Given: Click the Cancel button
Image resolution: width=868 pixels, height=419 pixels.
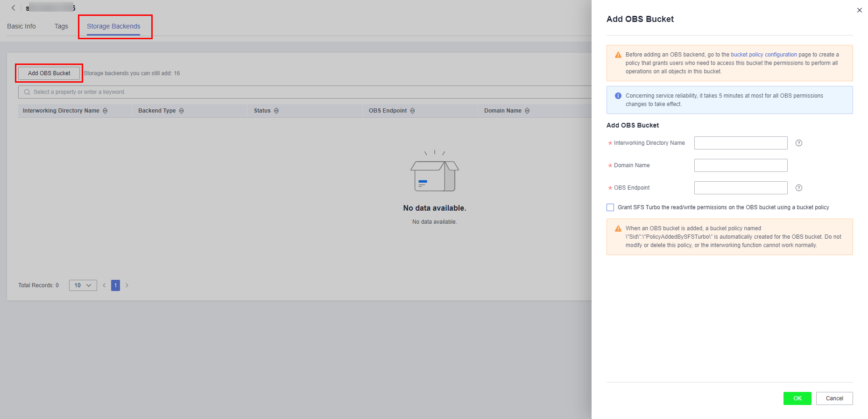Looking at the screenshot, I should (x=834, y=398).
